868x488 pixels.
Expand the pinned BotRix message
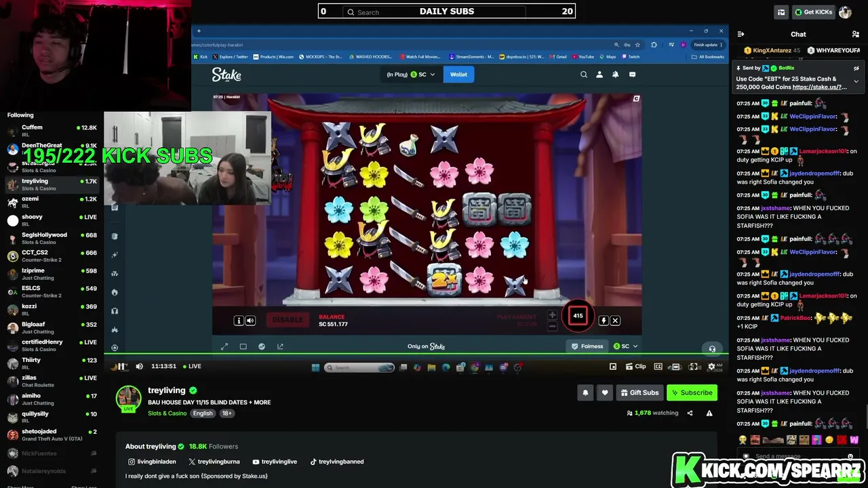(856, 81)
